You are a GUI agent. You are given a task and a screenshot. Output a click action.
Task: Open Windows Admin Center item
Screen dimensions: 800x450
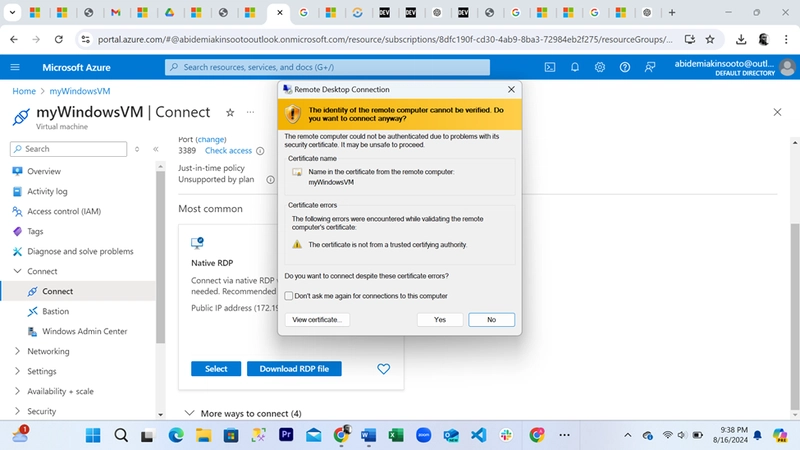(x=85, y=331)
